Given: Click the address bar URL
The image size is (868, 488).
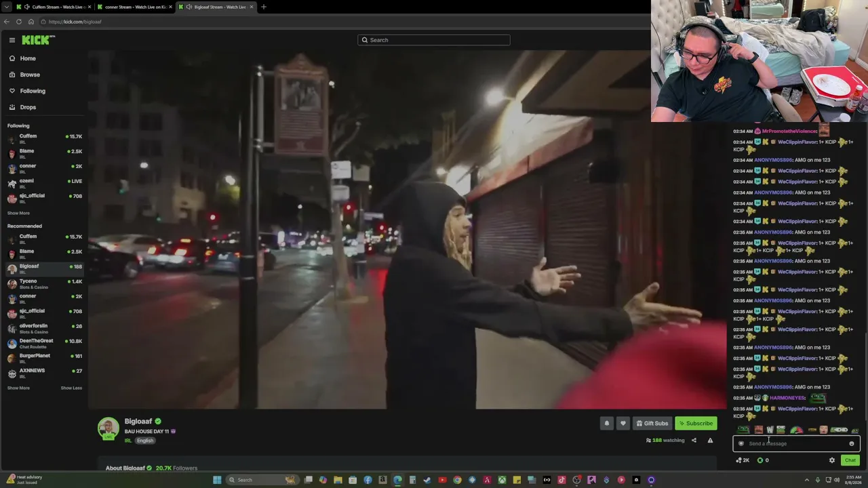Looking at the screenshot, I should click(75, 22).
